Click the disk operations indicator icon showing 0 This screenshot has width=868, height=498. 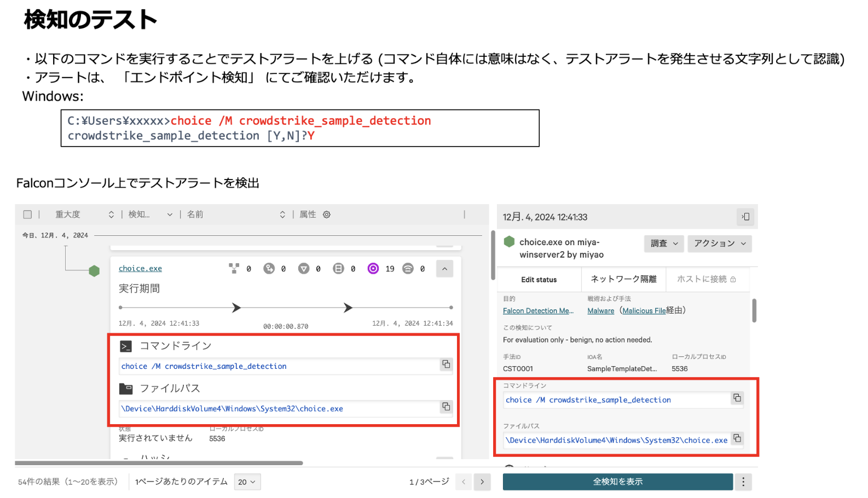pyautogui.click(x=338, y=268)
